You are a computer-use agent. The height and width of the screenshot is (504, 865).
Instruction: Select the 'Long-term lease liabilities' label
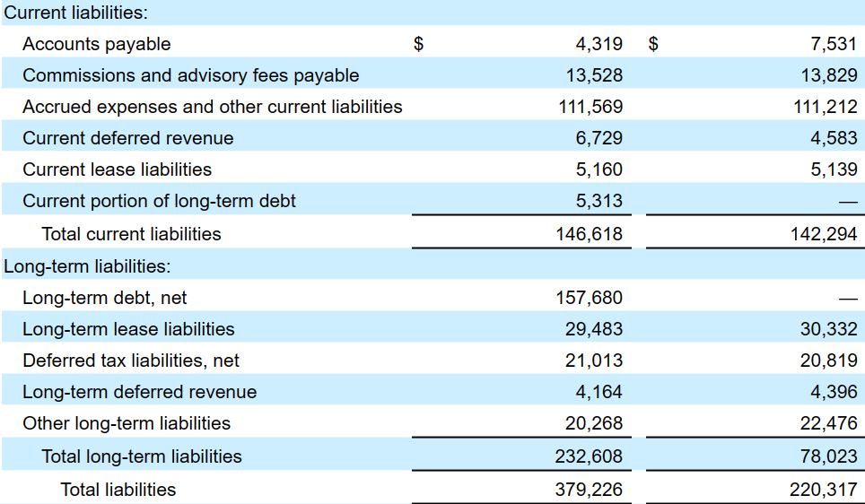tap(128, 329)
